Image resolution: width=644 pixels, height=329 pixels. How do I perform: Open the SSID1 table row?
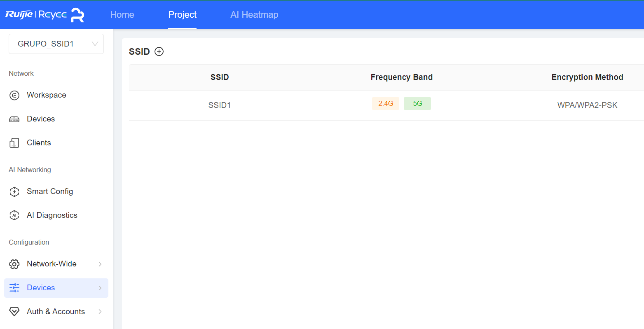[386, 105]
